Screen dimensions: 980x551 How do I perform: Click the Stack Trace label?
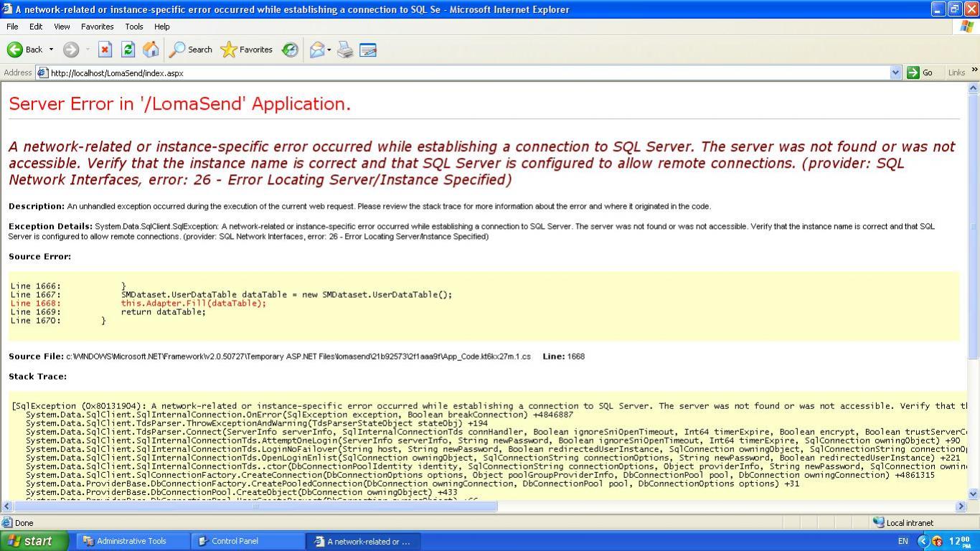tap(37, 376)
